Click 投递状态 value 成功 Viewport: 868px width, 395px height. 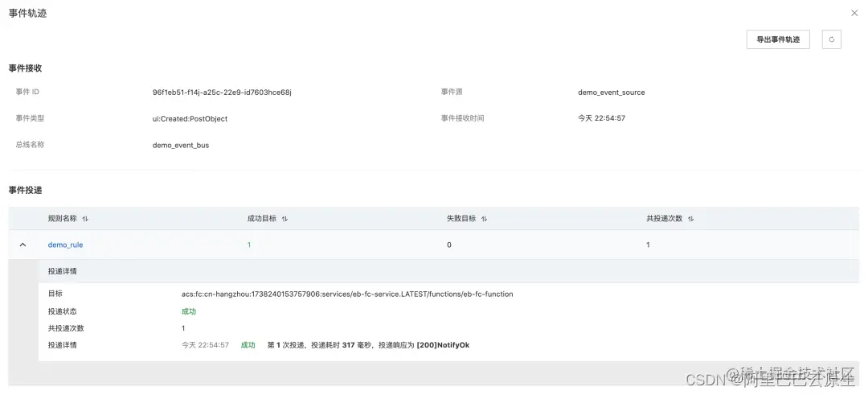[x=189, y=311]
